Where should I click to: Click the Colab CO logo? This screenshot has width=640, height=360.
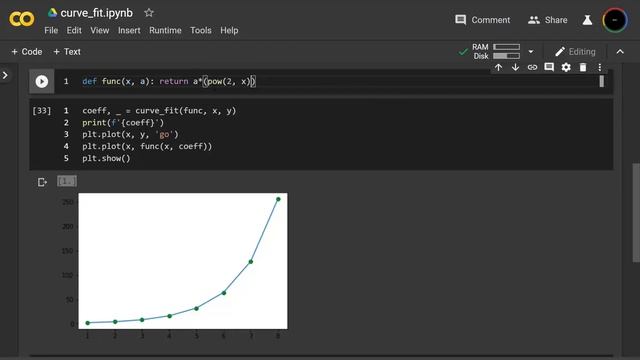22,19
